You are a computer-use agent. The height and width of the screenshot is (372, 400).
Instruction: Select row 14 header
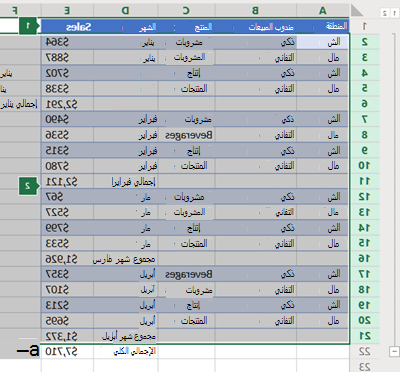(x=365, y=228)
